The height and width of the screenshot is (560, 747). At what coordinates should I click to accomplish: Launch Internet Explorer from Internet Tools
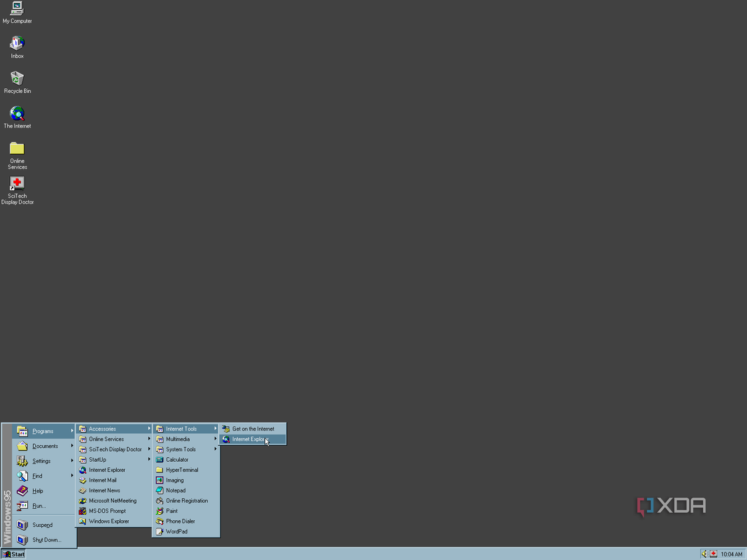pyautogui.click(x=253, y=439)
